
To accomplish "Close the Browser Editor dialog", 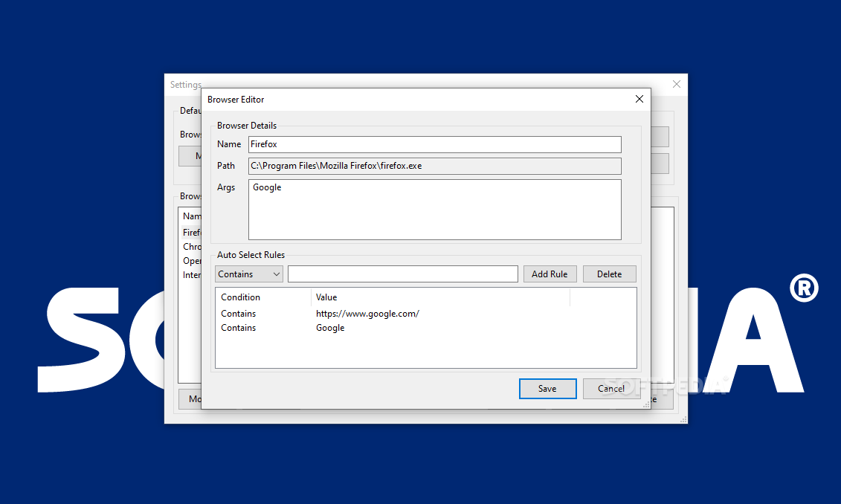I will tap(639, 99).
